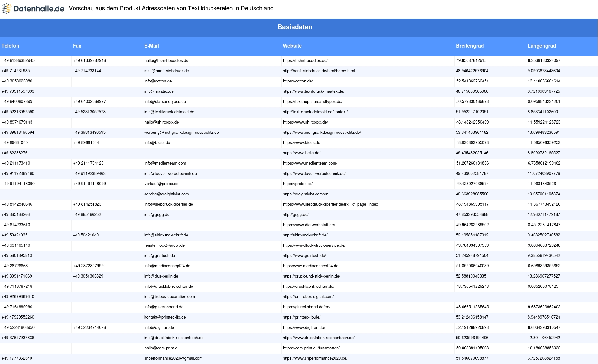Select email info@shirt-und-schrift.de
598x364 pixels.
[166, 235]
